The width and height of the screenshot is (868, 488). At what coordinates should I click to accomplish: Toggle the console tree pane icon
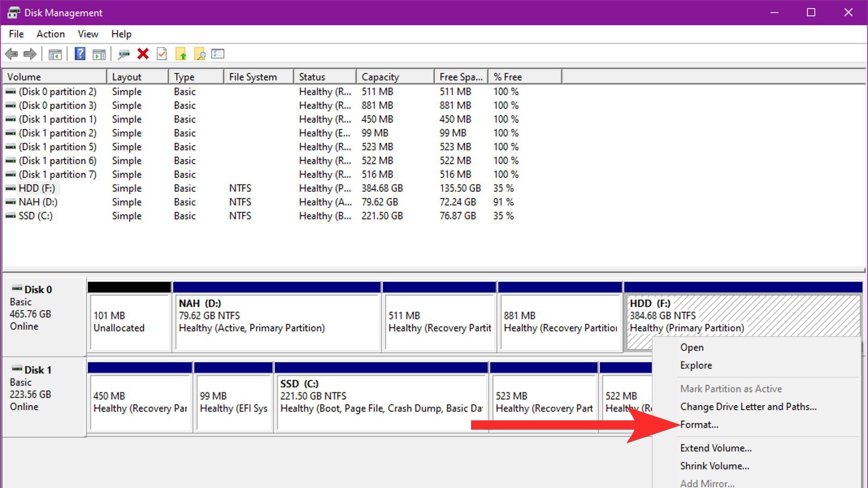click(55, 54)
